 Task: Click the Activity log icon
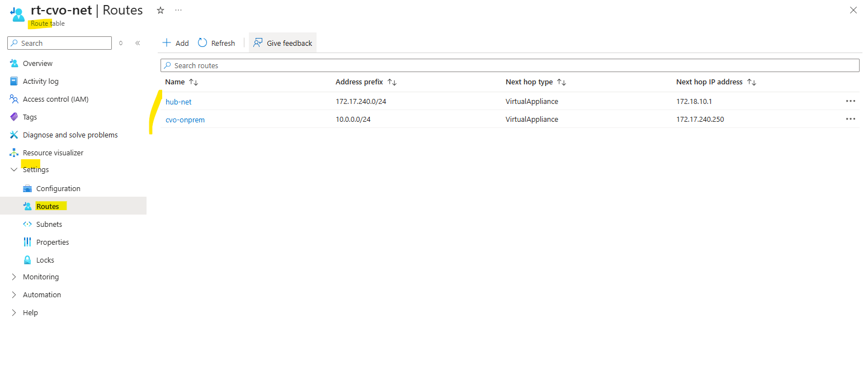click(x=14, y=81)
